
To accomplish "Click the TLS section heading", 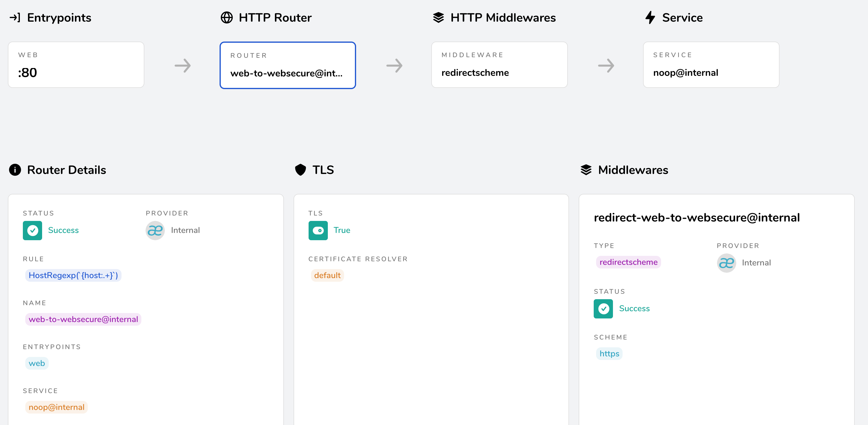I will pyautogui.click(x=323, y=170).
